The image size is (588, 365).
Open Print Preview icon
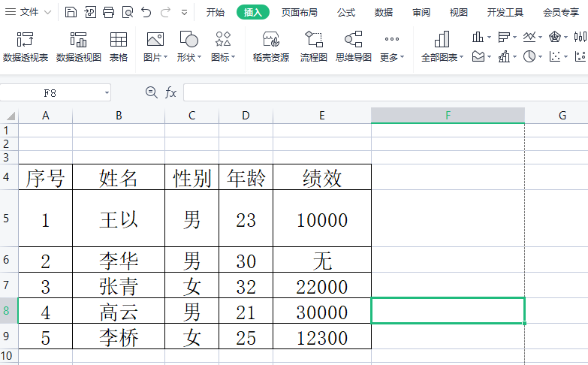coord(128,12)
